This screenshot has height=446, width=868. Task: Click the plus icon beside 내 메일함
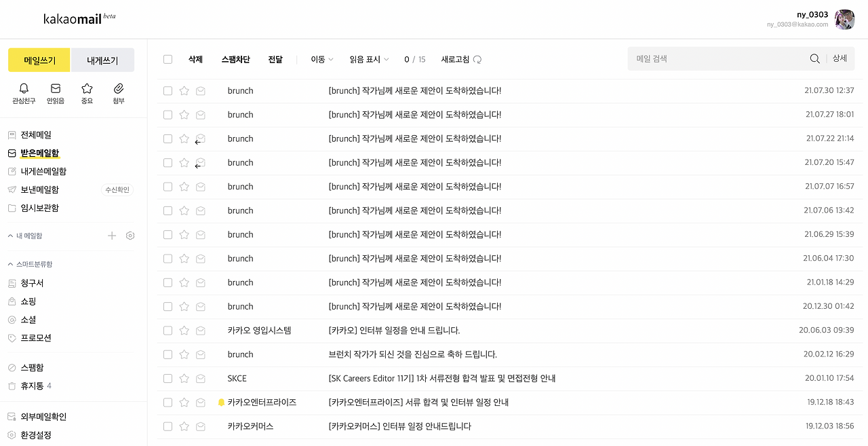pyautogui.click(x=111, y=236)
